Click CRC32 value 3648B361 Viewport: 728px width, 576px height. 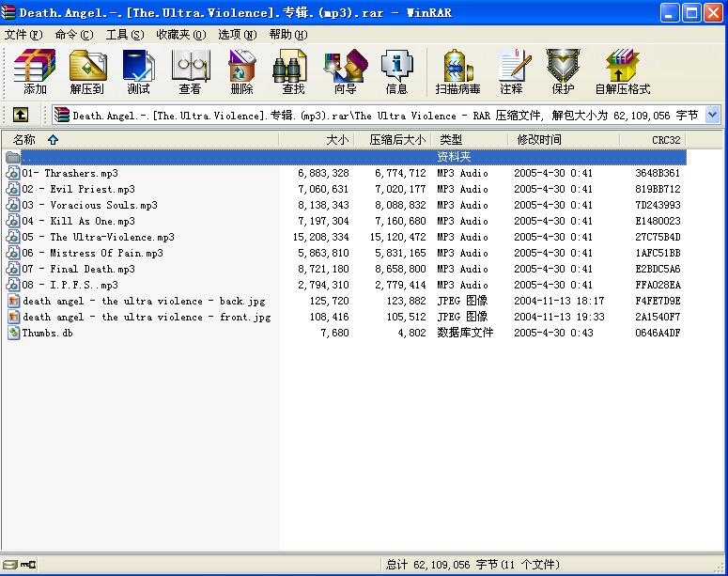[658, 173]
